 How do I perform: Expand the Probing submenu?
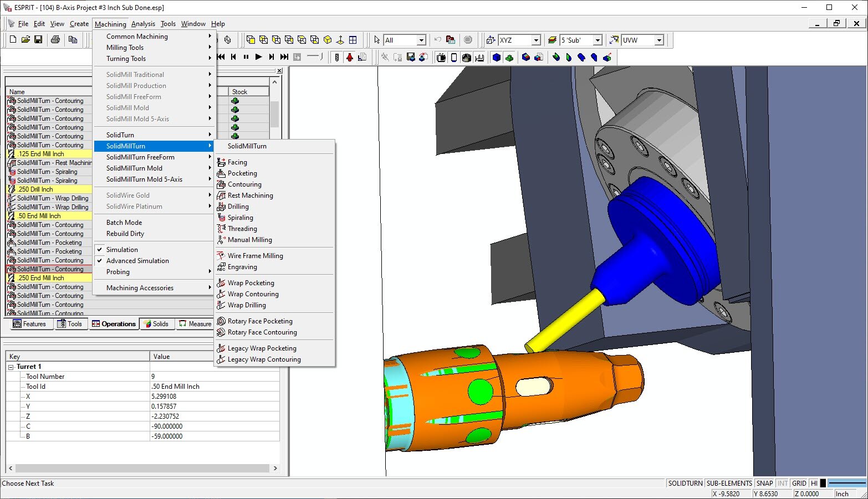click(154, 272)
